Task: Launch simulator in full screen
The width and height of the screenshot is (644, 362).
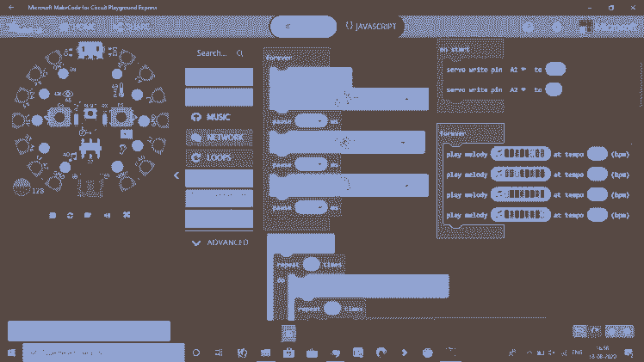Action: click(127, 215)
